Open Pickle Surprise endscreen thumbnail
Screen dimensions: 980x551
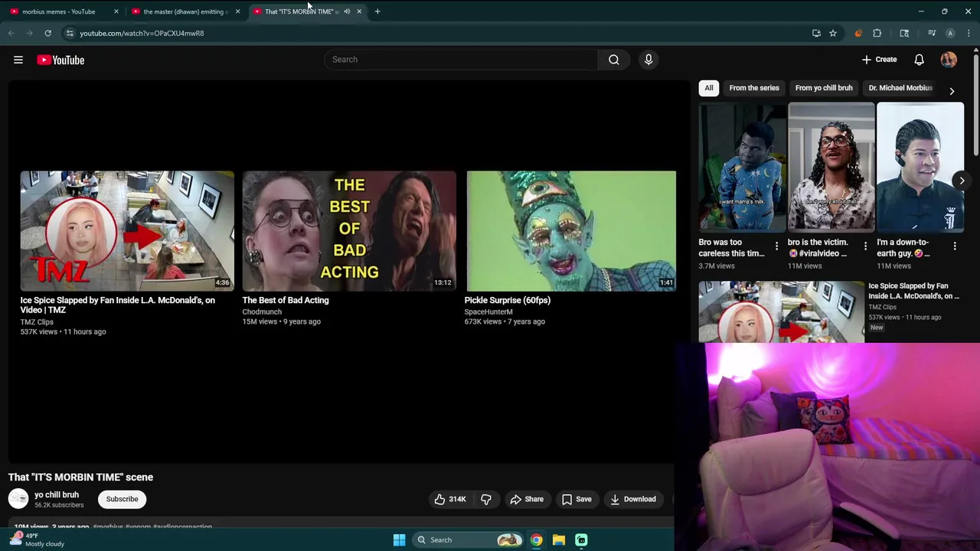coord(571,230)
